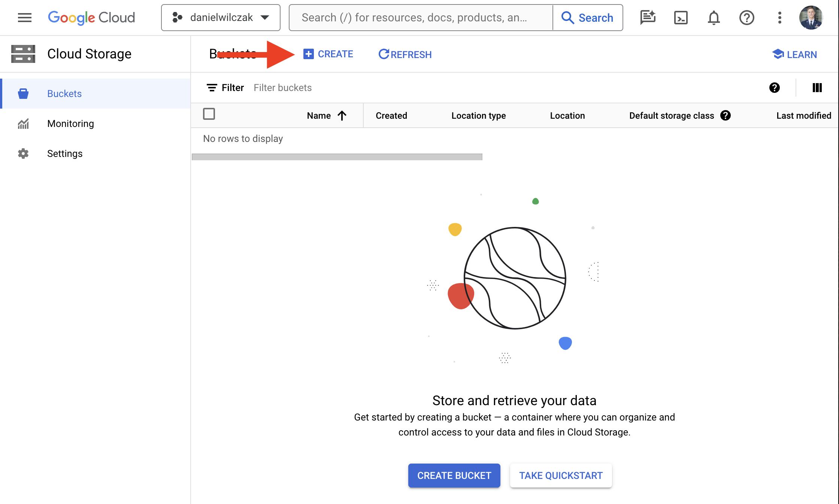The width and height of the screenshot is (839, 504).
Task: Open Default storage class help tooltip icon
Action: [726, 115]
